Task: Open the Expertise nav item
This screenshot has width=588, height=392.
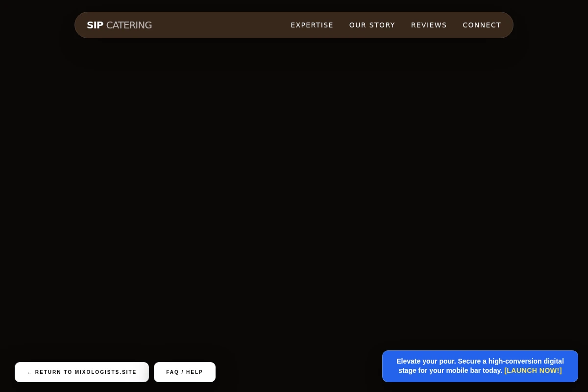Action: [312, 25]
